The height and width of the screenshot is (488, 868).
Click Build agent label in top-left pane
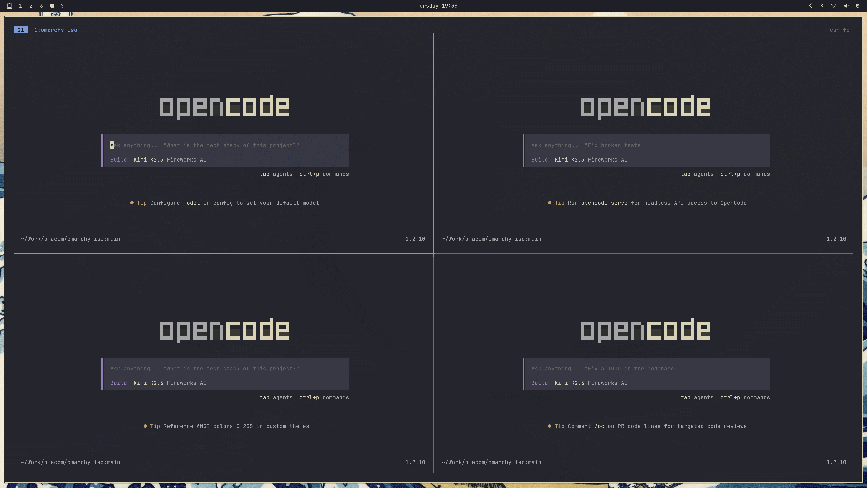(x=119, y=160)
